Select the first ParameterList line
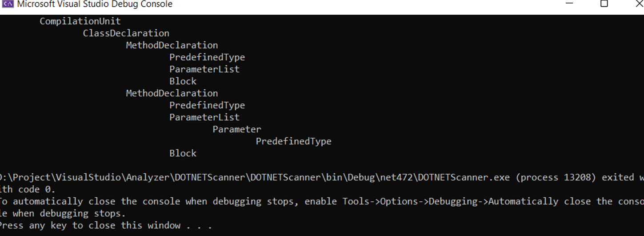The image size is (644, 236). (x=204, y=69)
